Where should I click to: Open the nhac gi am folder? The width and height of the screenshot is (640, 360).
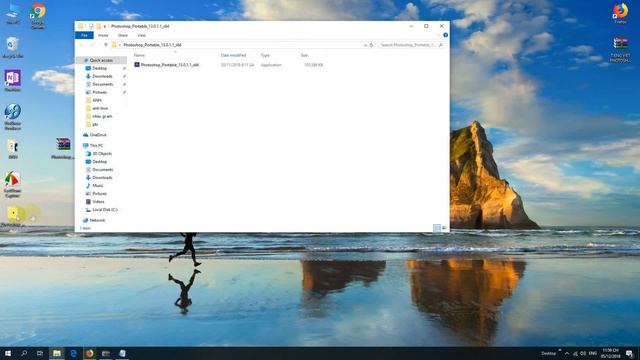tap(102, 116)
